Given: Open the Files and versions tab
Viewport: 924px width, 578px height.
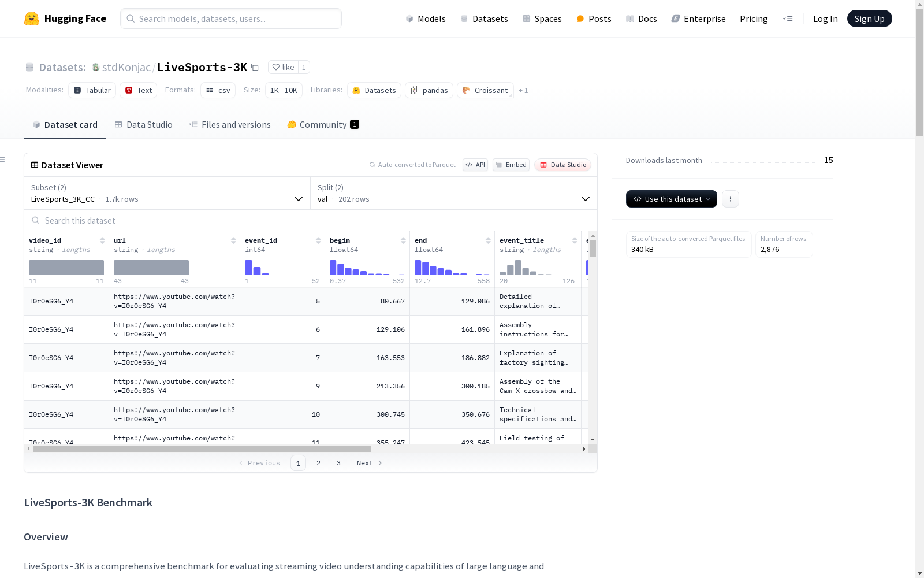Looking at the screenshot, I should click(230, 125).
